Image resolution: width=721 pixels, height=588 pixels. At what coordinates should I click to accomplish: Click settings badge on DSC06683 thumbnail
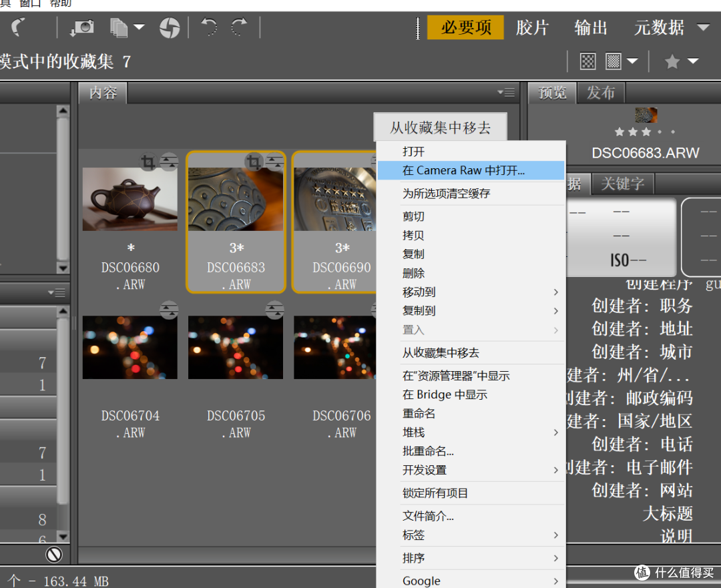tap(275, 162)
